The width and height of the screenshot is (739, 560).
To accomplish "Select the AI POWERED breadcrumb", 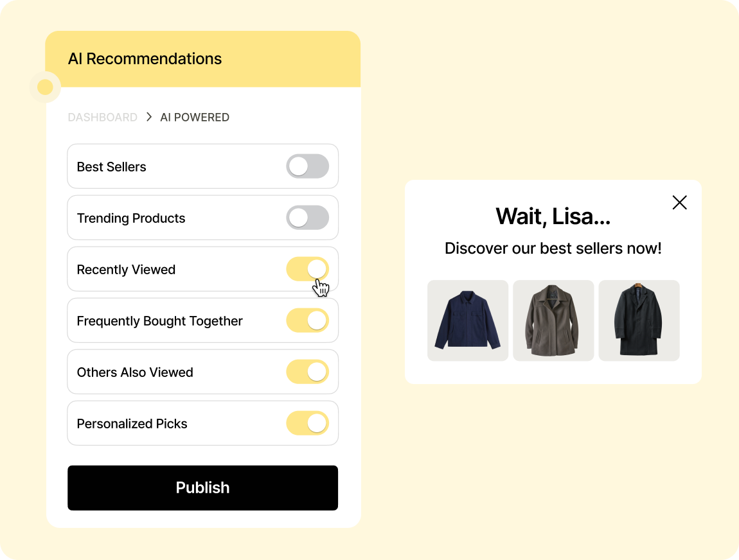I will coord(195,118).
